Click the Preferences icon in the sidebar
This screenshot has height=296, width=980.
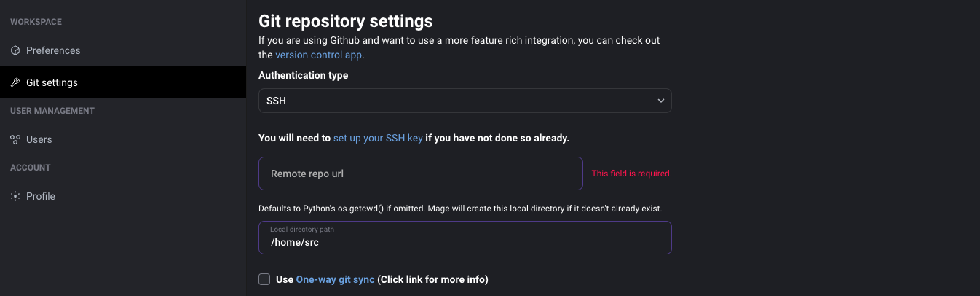click(x=15, y=50)
